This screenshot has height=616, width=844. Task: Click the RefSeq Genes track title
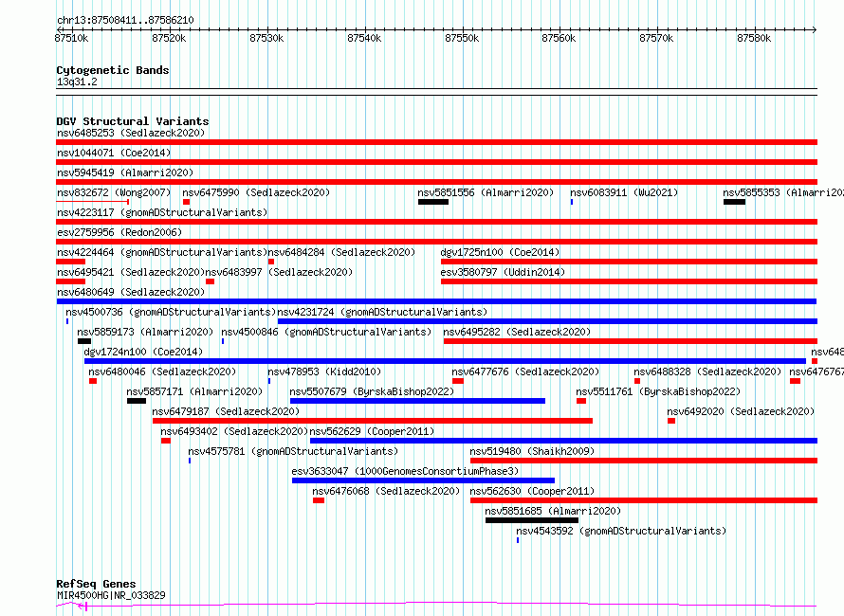pyautogui.click(x=96, y=585)
